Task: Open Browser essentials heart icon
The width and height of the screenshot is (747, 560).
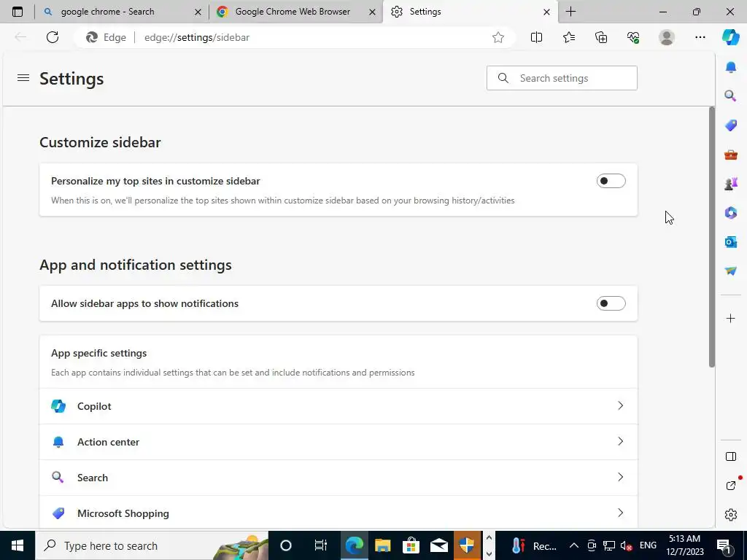Action: [x=633, y=37]
